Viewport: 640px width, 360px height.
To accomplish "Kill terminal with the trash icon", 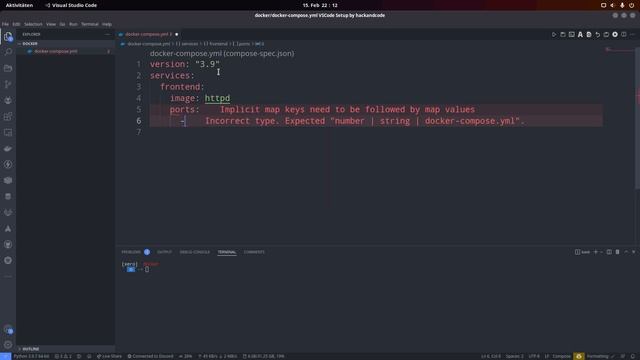I will pyautogui.click(x=617, y=252).
